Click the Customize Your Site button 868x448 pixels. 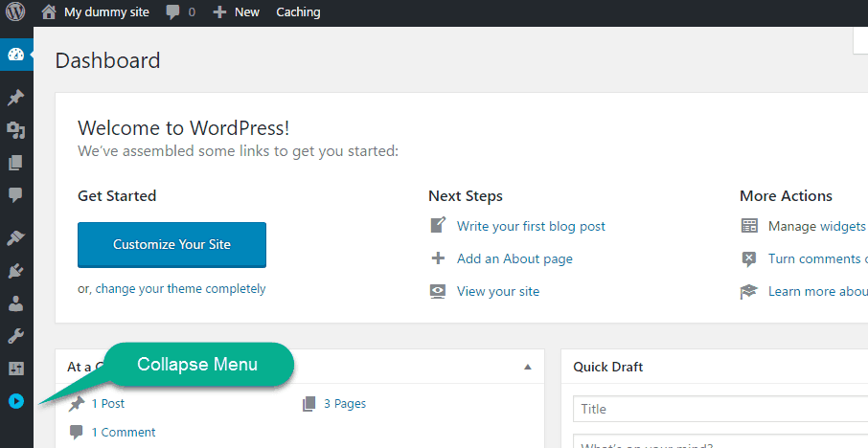pyautogui.click(x=171, y=244)
